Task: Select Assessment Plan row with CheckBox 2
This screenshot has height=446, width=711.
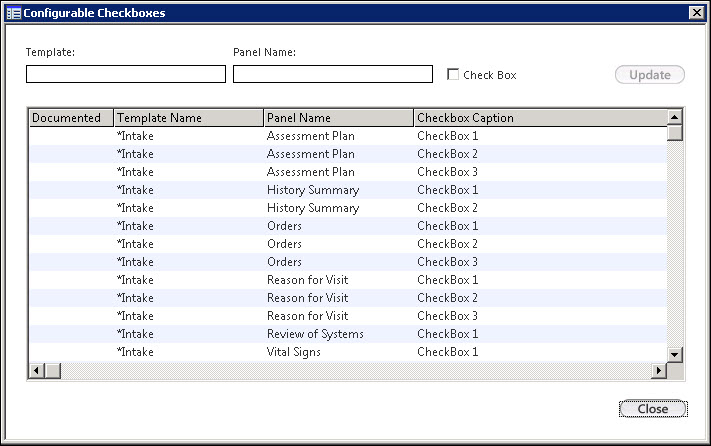Action: [x=348, y=154]
